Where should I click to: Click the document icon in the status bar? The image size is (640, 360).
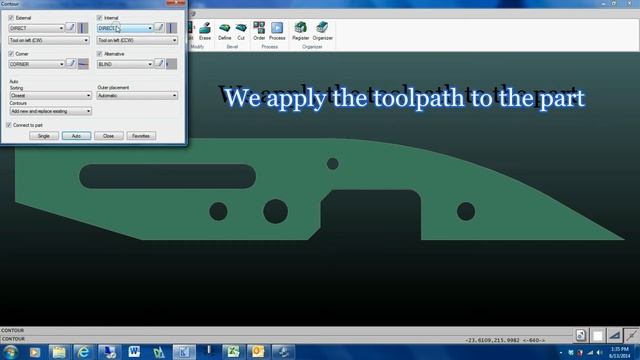coord(581,336)
